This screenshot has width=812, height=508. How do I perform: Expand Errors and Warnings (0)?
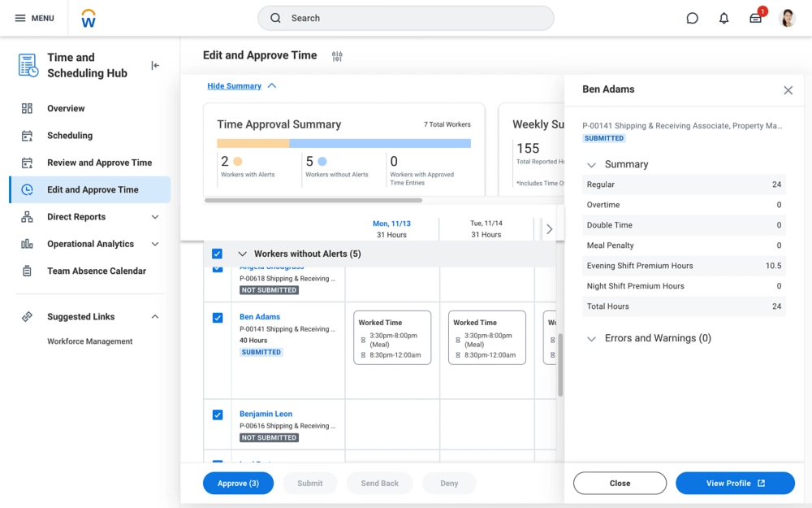click(592, 338)
